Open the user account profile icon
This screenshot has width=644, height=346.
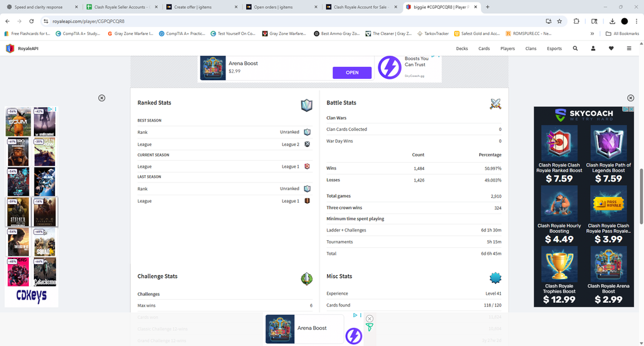pyautogui.click(x=593, y=48)
